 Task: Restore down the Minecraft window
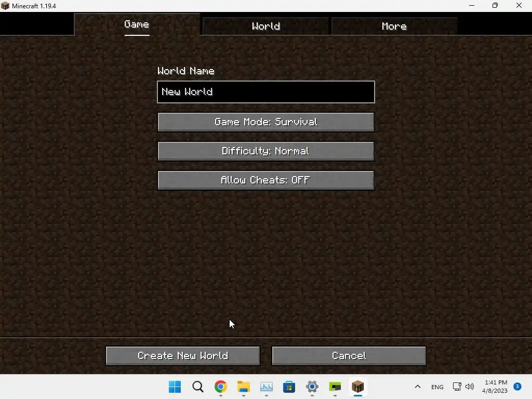pos(495,5)
